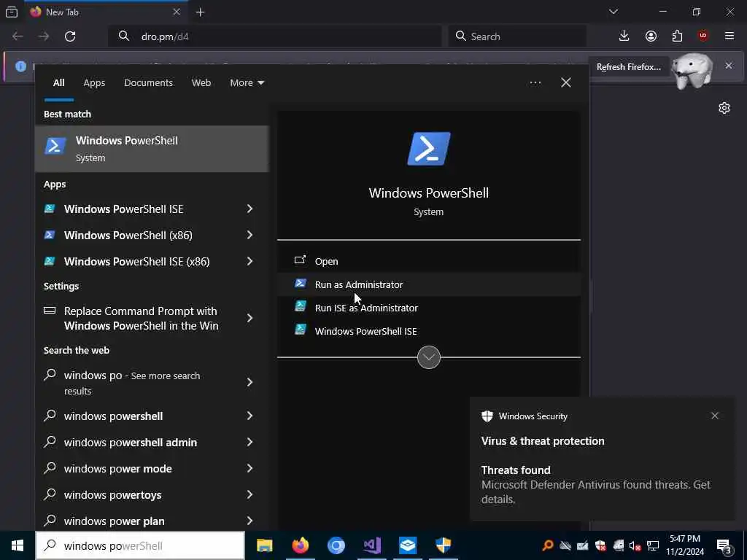Close the Windows search panel
Image resolution: width=747 pixels, height=560 pixels.
566,83
